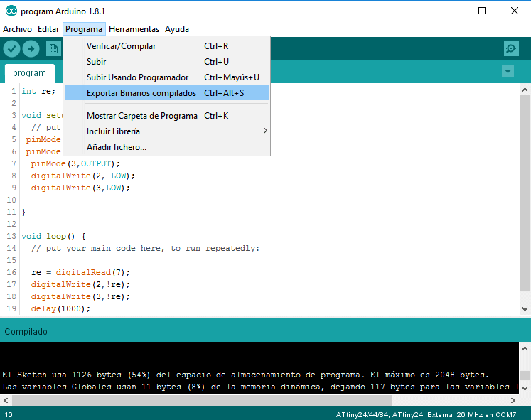
Task: Click the console horizontal scrollbar thumb
Action: (x=202, y=400)
